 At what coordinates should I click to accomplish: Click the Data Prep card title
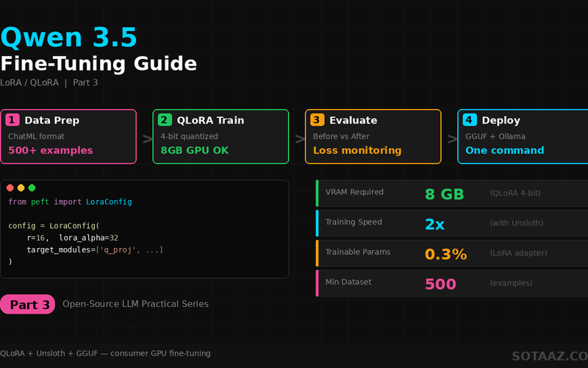pyautogui.click(x=51, y=120)
